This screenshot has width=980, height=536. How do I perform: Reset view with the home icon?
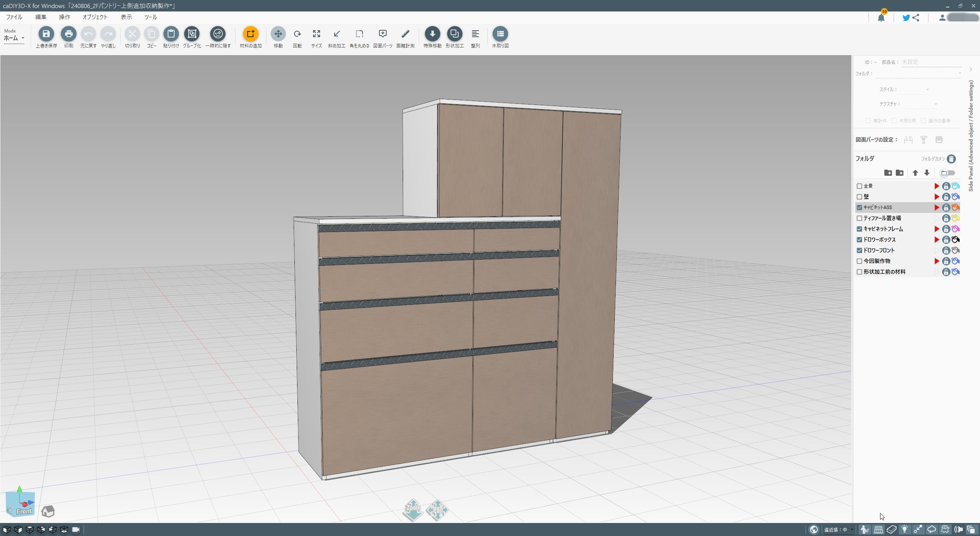tap(48, 511)
